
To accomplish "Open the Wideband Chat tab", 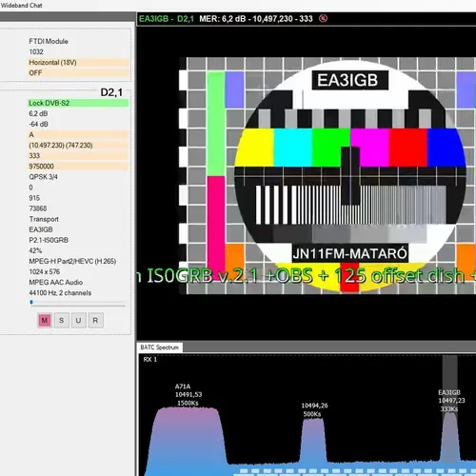I will 22,5.
